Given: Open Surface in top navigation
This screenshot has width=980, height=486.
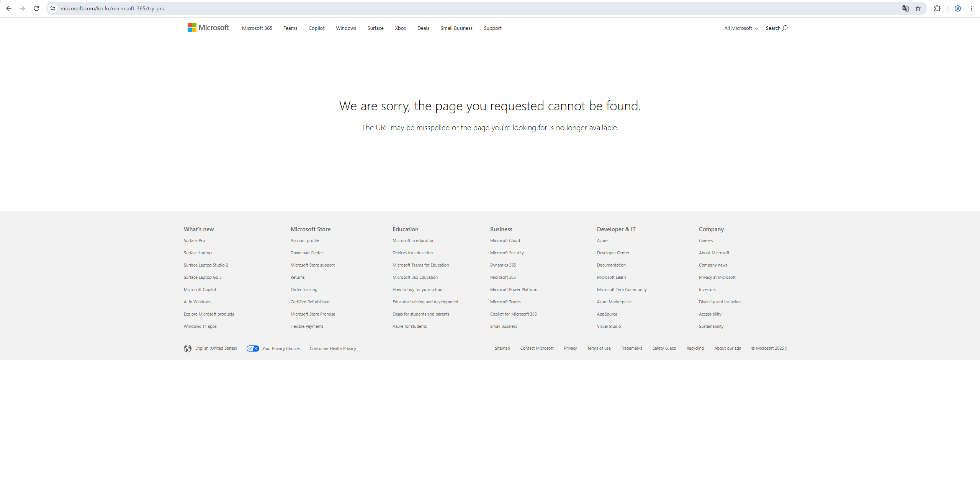Looking at the screenshot, I should (x=375, y=28).
